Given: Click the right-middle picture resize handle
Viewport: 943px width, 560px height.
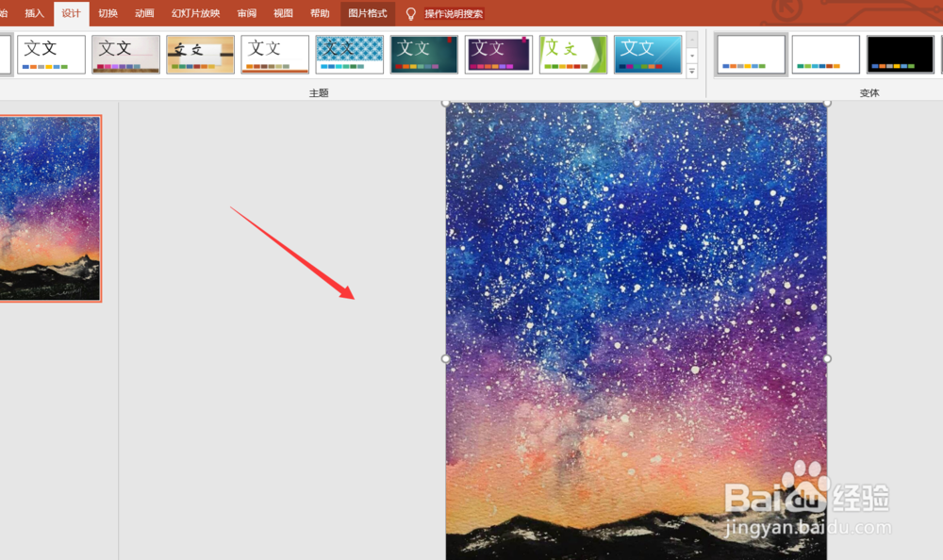Looking at the screenshot, I should pos(827,358).
